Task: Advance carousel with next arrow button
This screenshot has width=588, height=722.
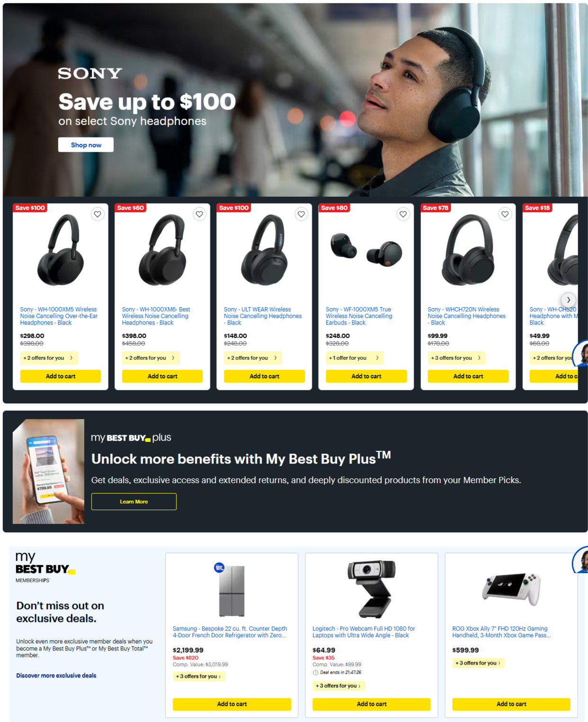Action: (x=569, y=300)
